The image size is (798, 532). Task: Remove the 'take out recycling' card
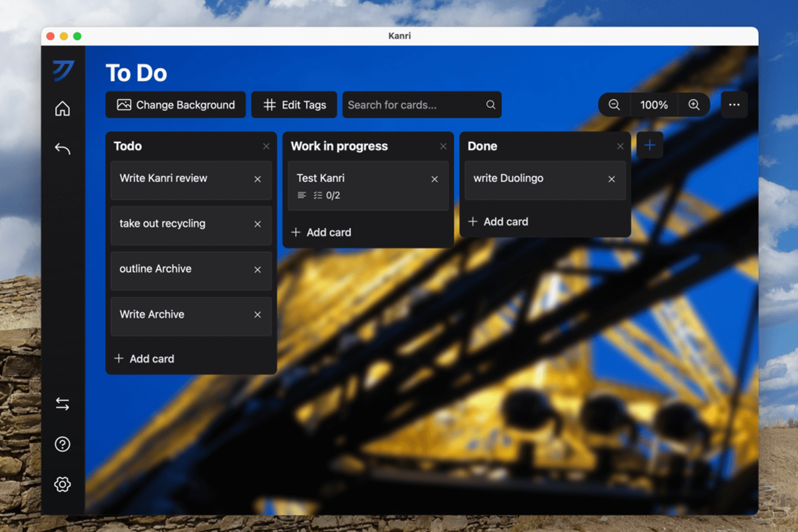point(257,224)
